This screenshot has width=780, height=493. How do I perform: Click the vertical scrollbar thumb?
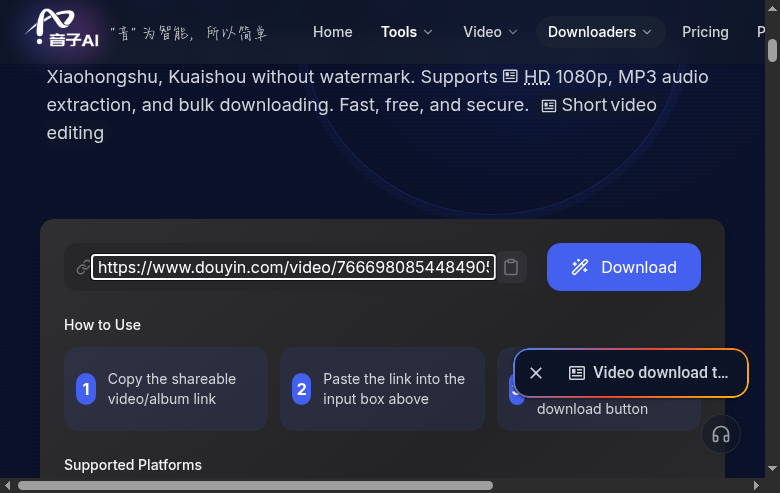(x=772, y=50)
